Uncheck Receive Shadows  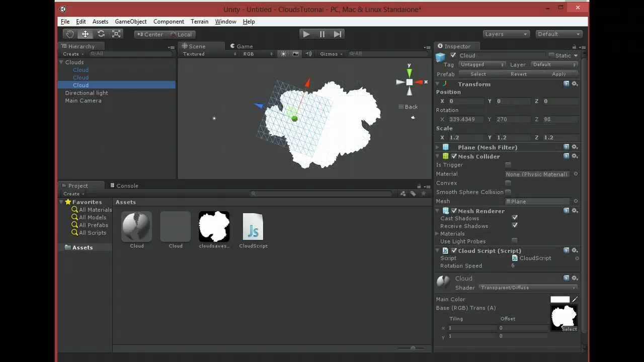(515, 225)
